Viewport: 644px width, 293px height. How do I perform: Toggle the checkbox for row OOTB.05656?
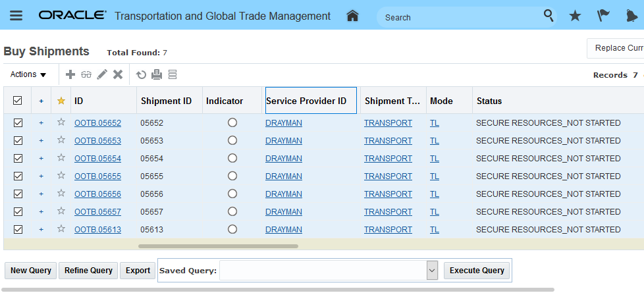18,194
